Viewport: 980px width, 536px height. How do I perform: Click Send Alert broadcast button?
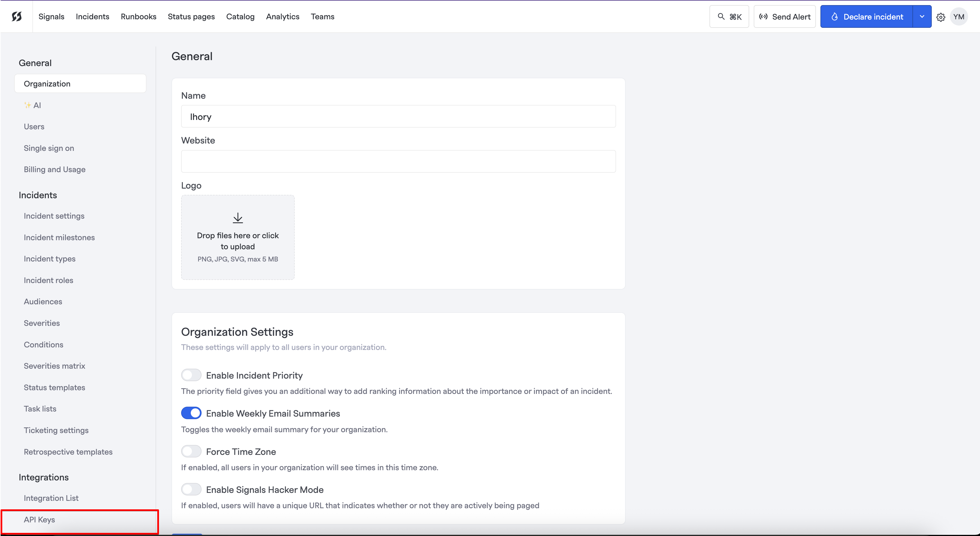(784, 17)
